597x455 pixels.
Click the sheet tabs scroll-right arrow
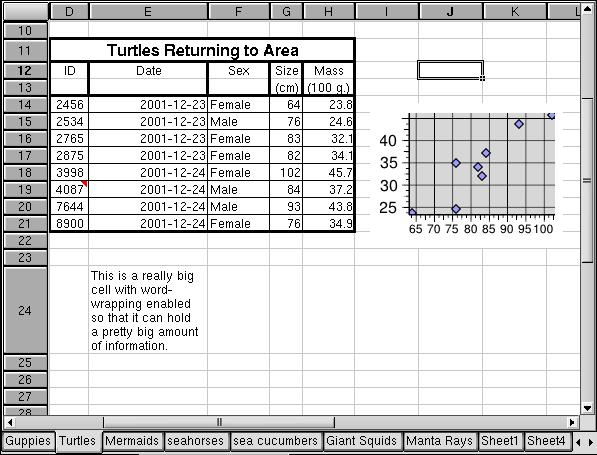[x=591, y=442]
